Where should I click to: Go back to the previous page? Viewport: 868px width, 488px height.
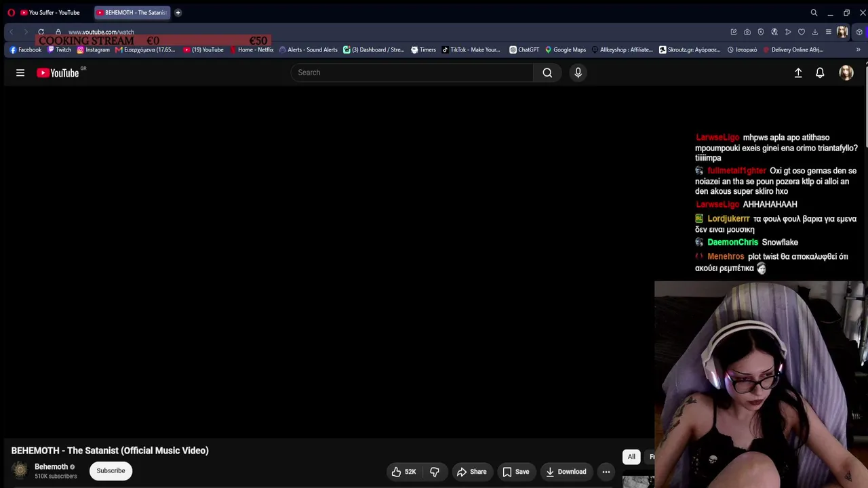point(12,32)
